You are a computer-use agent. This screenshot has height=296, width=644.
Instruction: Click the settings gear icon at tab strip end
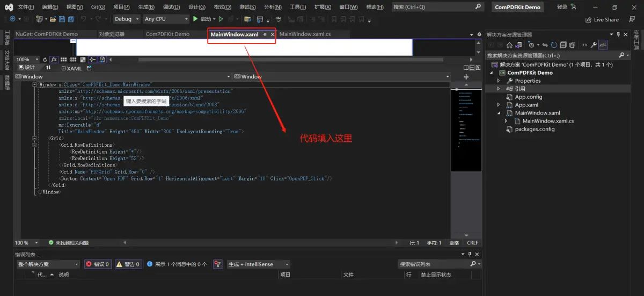click(479, 34)
